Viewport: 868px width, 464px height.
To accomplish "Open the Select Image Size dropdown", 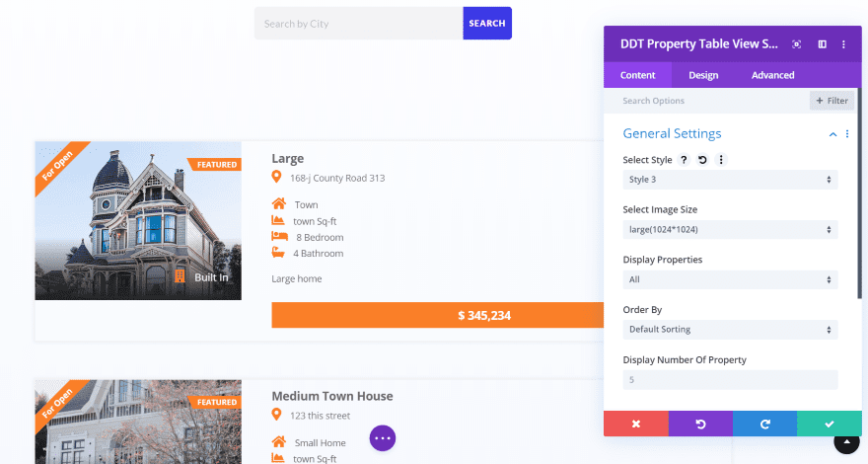I will 730,229.
